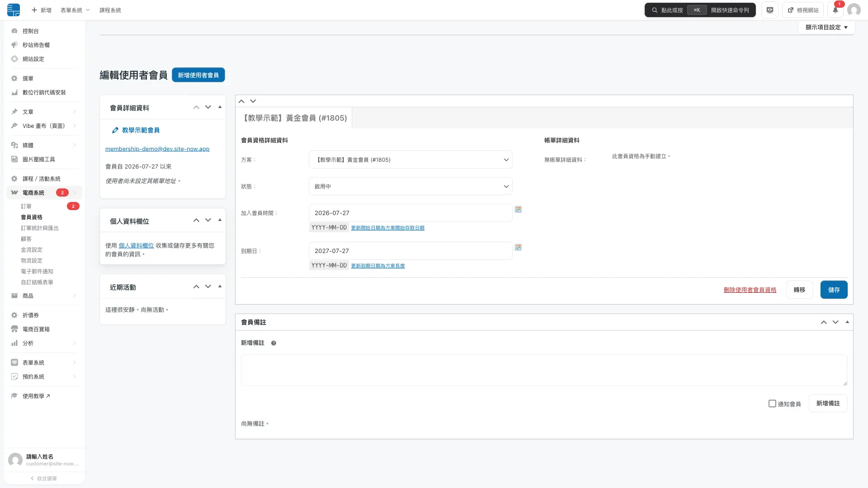The width and height of the screenshot is (868, 488).
Task: Click into the 新增備註 text area
Action: point(544,370)
